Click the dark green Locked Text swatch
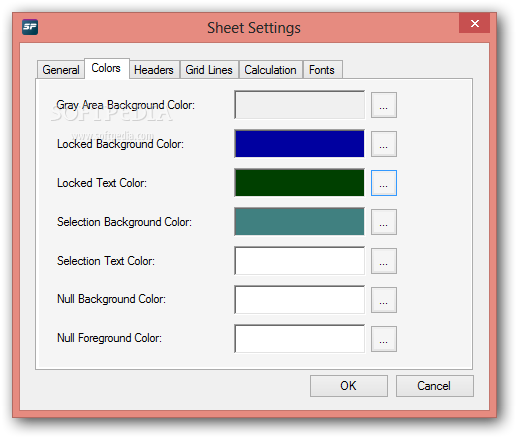 point(299,183)
